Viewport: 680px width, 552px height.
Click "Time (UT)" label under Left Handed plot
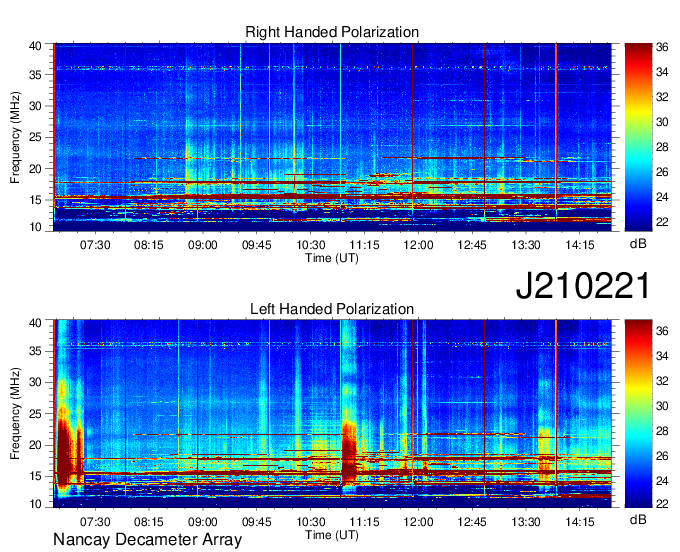pyautogui.click(x=332, y=535)
